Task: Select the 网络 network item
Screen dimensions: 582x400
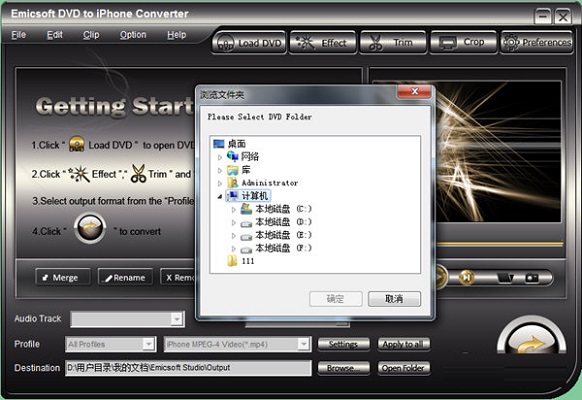Action: pos(250,157)
